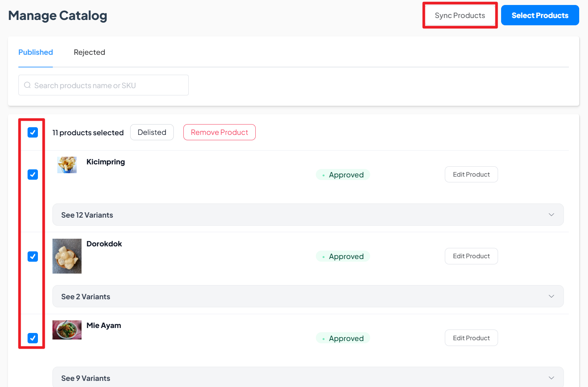Focus the search products name or SKU field
The image size is (588, 387).
(x=103, y=85)
